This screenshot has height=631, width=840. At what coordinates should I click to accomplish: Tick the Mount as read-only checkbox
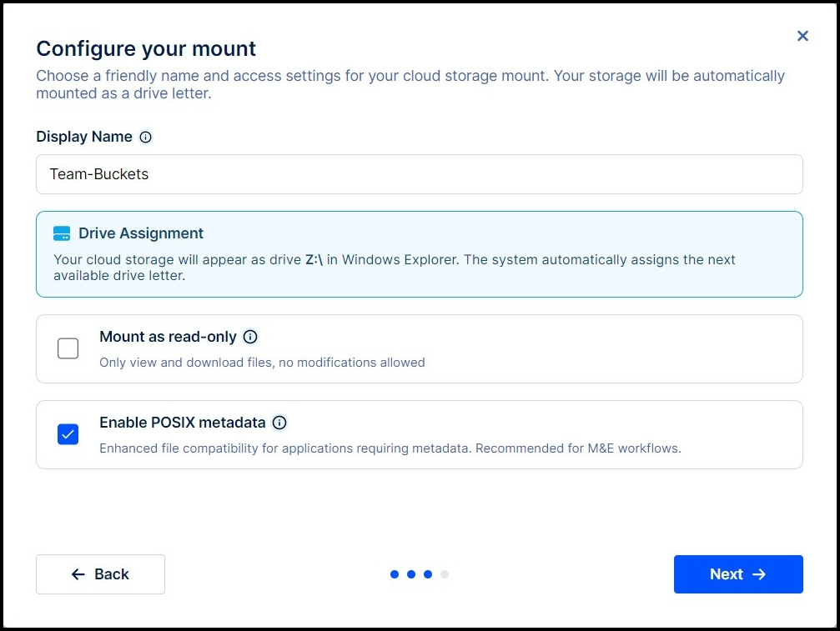coord(68,348)
